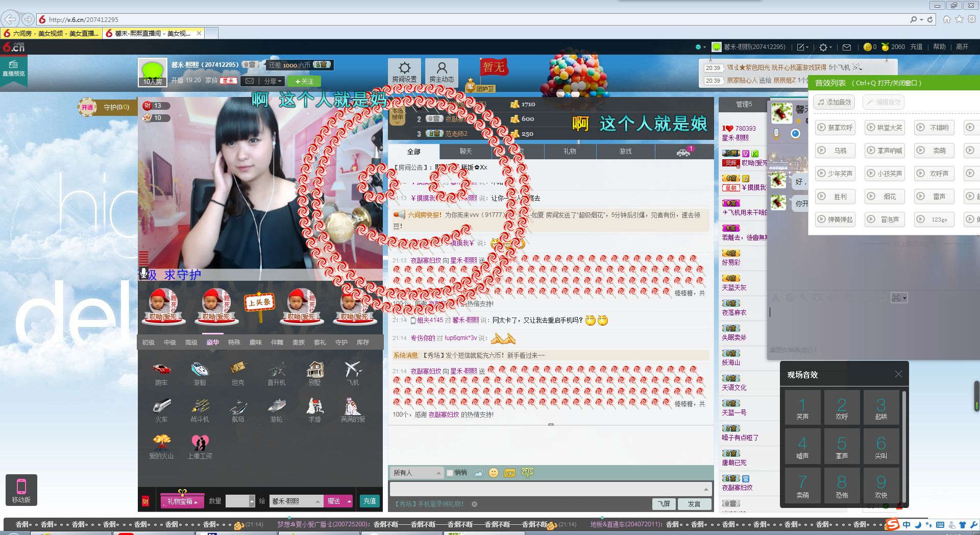Image resolution: width=980 pixels, height=535 pixels.
Task: Choose the 上缴工资 gift
Action: pos(200,447)
